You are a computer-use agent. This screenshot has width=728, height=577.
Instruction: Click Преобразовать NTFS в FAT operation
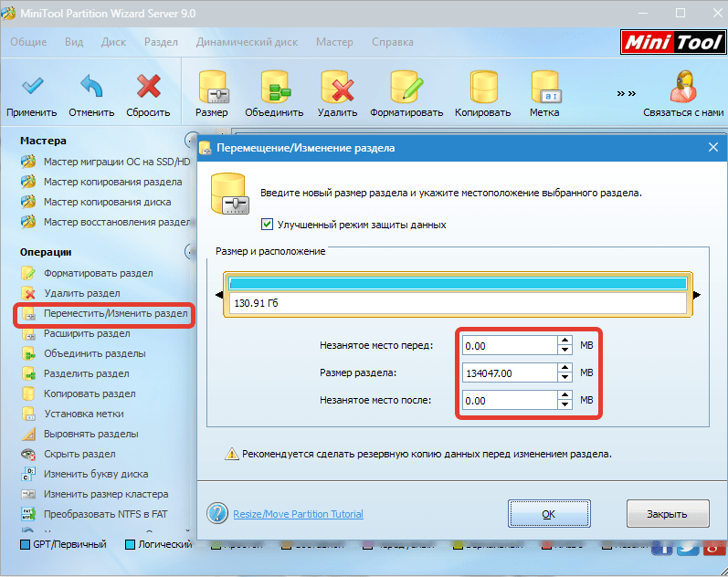94,514
